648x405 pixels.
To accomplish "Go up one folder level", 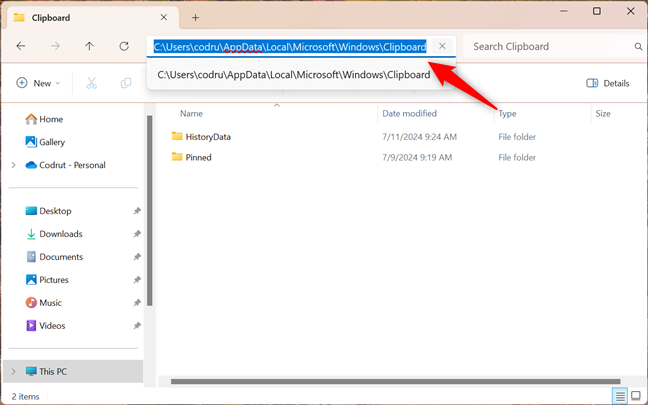I will click(89, 46).
